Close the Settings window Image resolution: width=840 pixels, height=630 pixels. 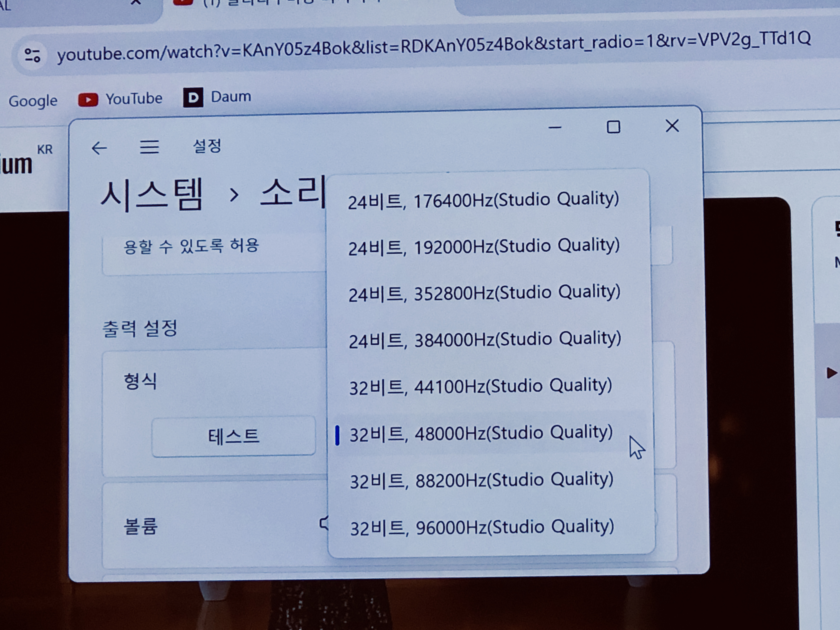672,126
